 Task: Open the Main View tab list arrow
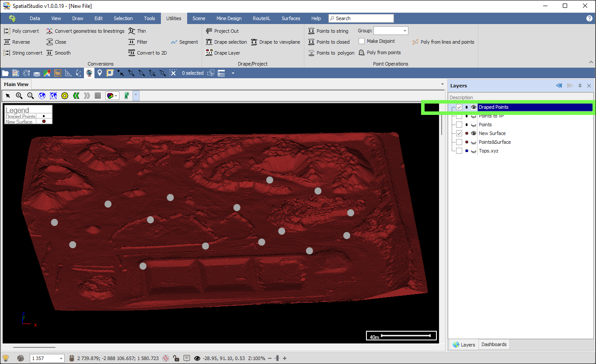click(x=443, y=84)
